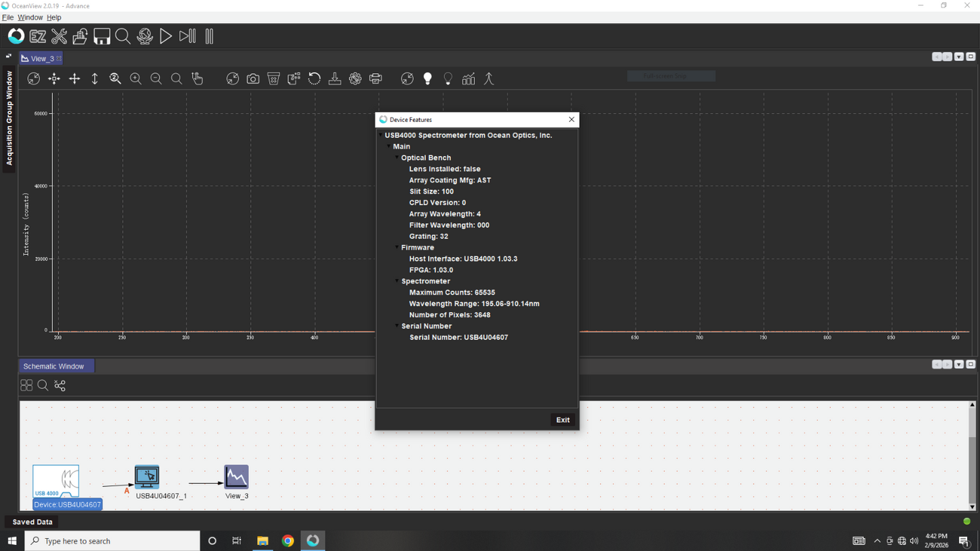Click the bar chart with trend line icon
This screenshot has width=980, height=551.
click(x=469, y=79)
